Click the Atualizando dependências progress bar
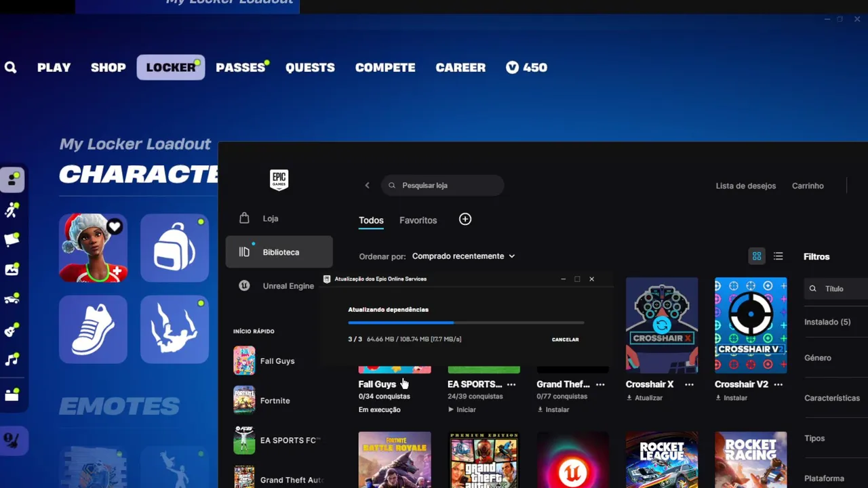868x488 pixels. (x=466, y=323)
